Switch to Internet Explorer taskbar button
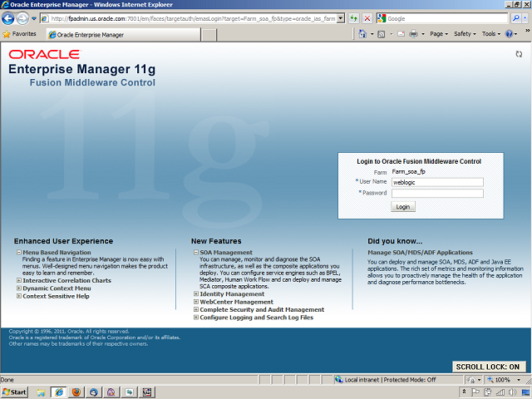The height and width of the screenshot is (399, 532). [59, 392]
